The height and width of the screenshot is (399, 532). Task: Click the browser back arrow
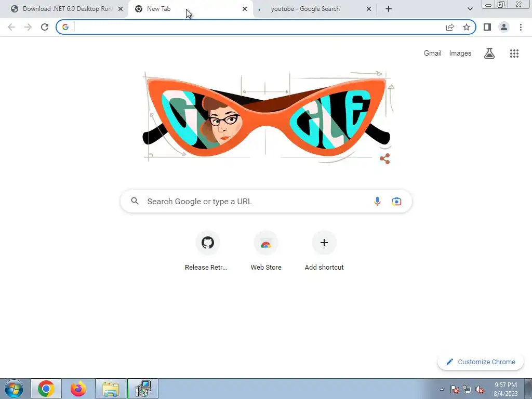tap(11, 27)
